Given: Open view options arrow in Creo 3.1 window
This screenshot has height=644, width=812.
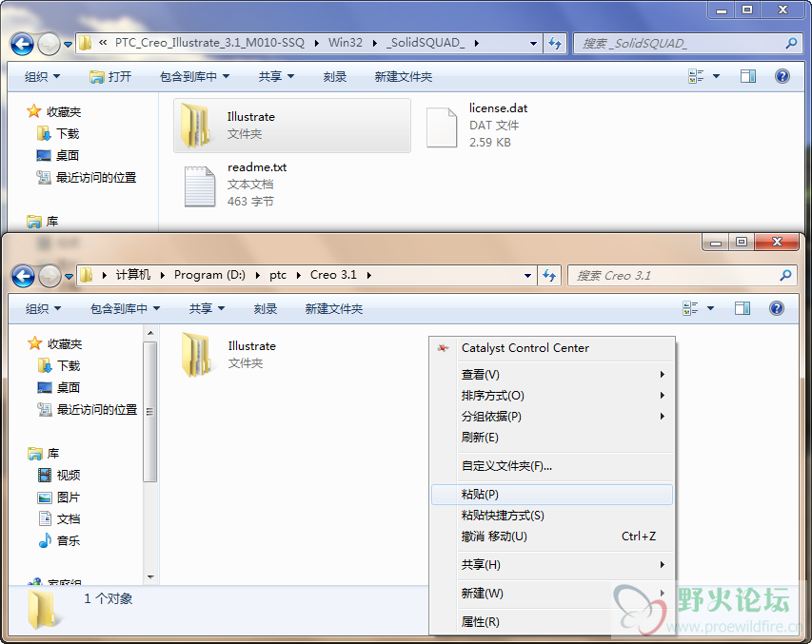Looking at the screenshot, I should (710, 308).
